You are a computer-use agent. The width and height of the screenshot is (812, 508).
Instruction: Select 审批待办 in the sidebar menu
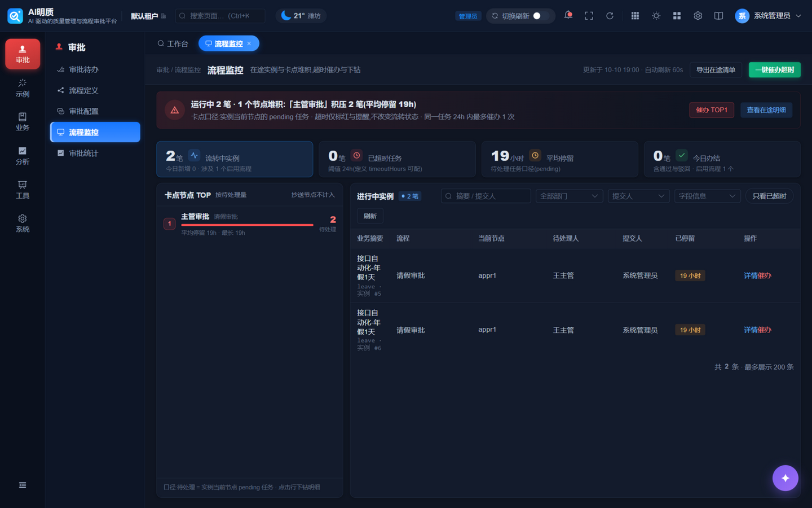tap(95, 69)
